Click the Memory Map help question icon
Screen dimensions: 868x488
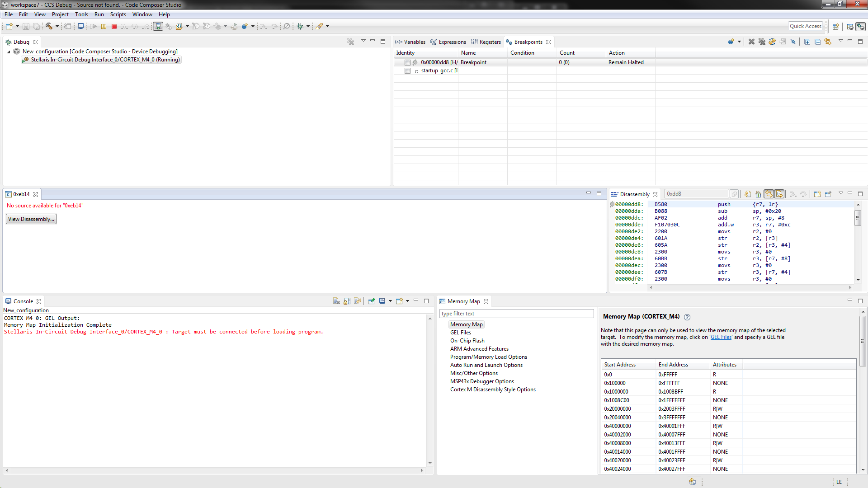(x=687, y=317)
